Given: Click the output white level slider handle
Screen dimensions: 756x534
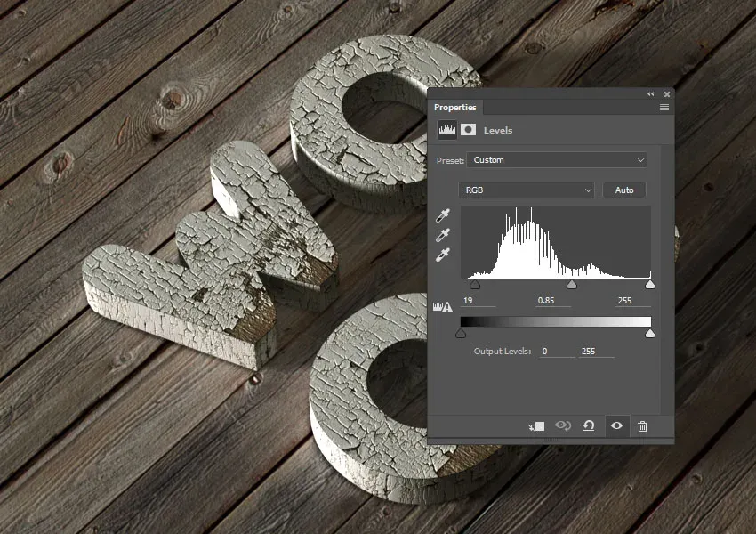Looking at the screenshot, I should point(650,334).
